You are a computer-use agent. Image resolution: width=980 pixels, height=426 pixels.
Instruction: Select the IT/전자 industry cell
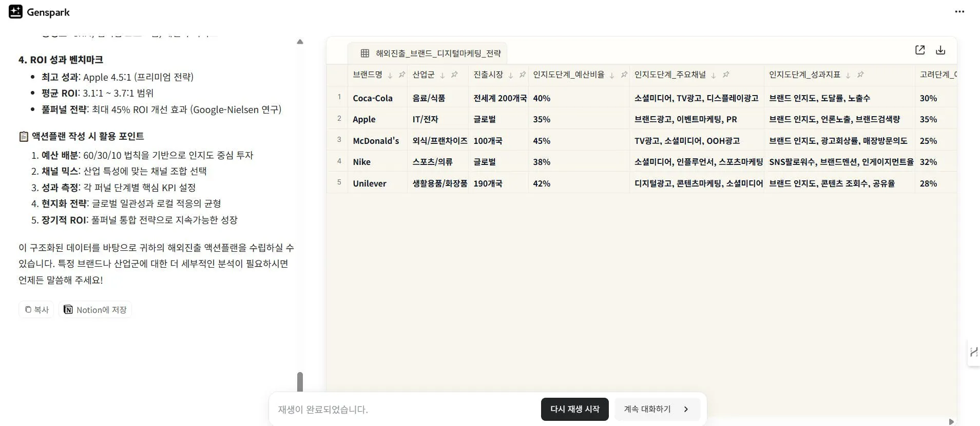[439, 119]
